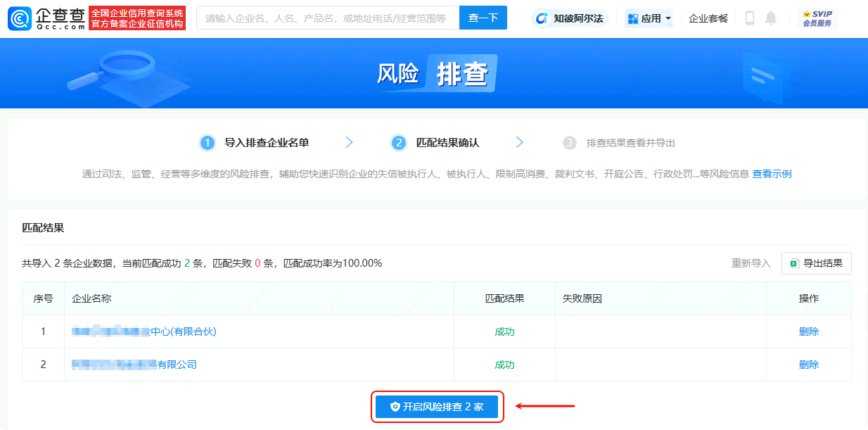
Task: Click the 重新导入 link
Action: (751, 263)
